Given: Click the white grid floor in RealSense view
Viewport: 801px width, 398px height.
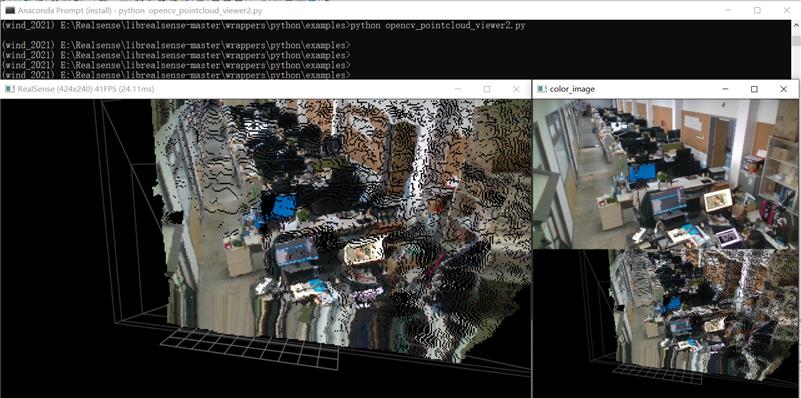Looking at the screenshot, I should click(250, 348).
